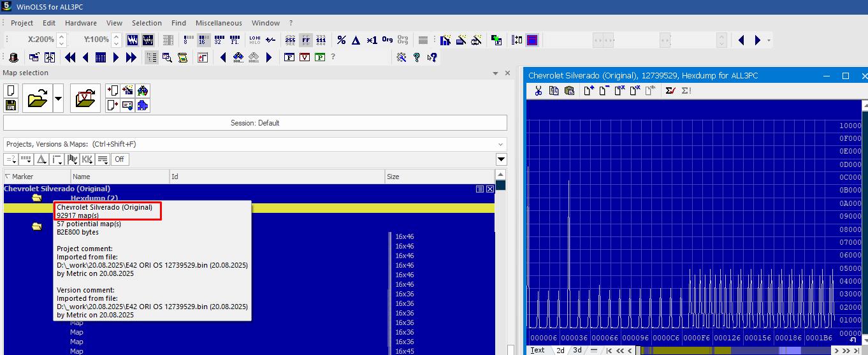Jump forward with the double right arrow icon
Screen dimensions: 868x355
click(131, 57)
